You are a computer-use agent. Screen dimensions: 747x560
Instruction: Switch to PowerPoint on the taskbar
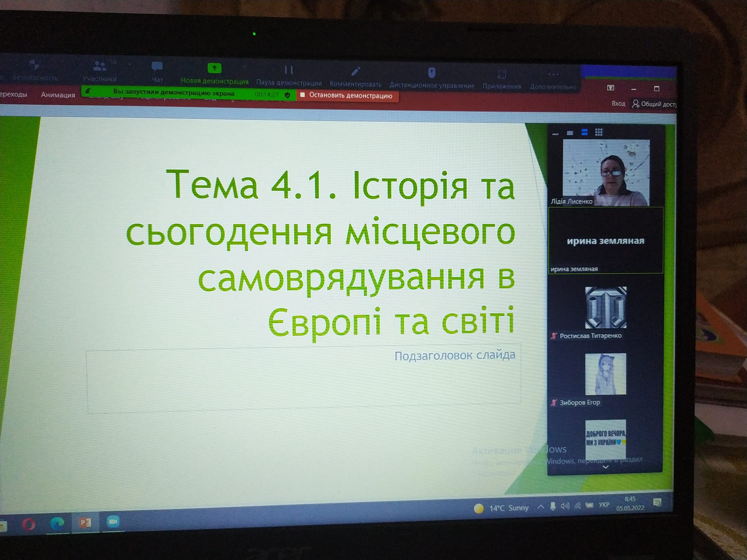[85, 523]
